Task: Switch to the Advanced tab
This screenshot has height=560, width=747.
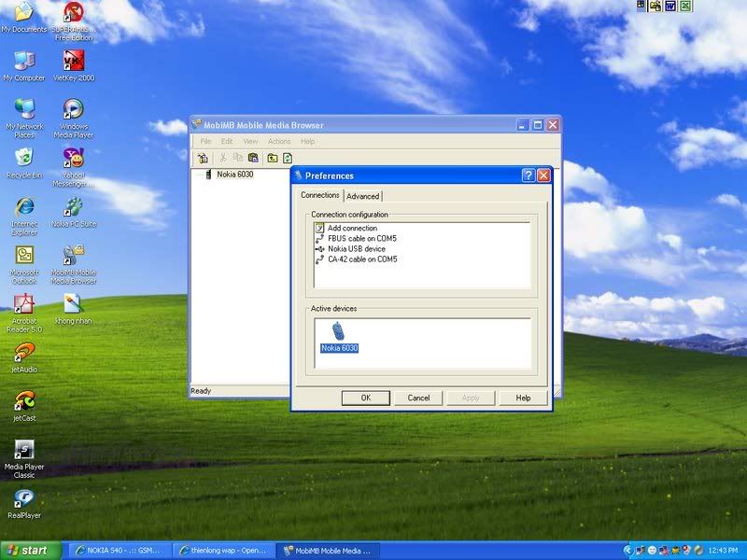Action: click(362, 196)
